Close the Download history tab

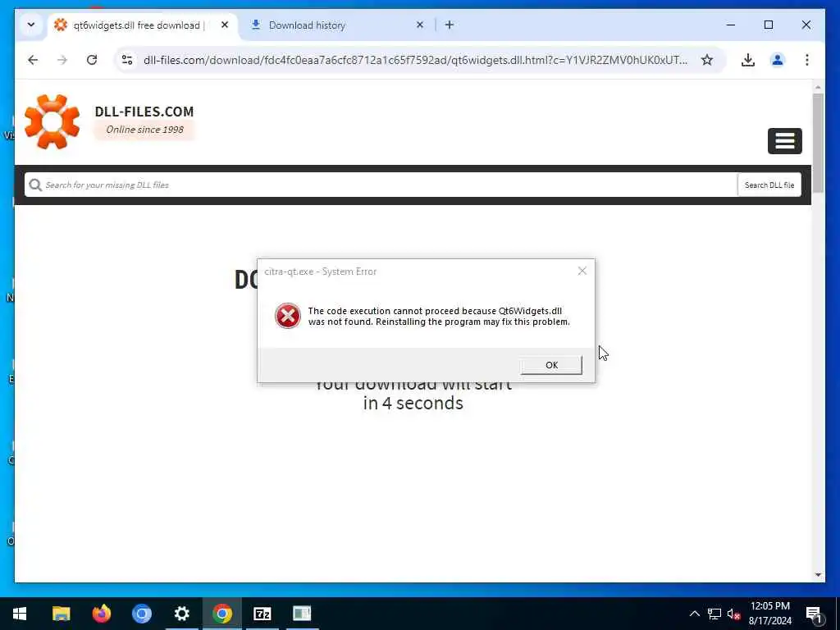[420, 25]
